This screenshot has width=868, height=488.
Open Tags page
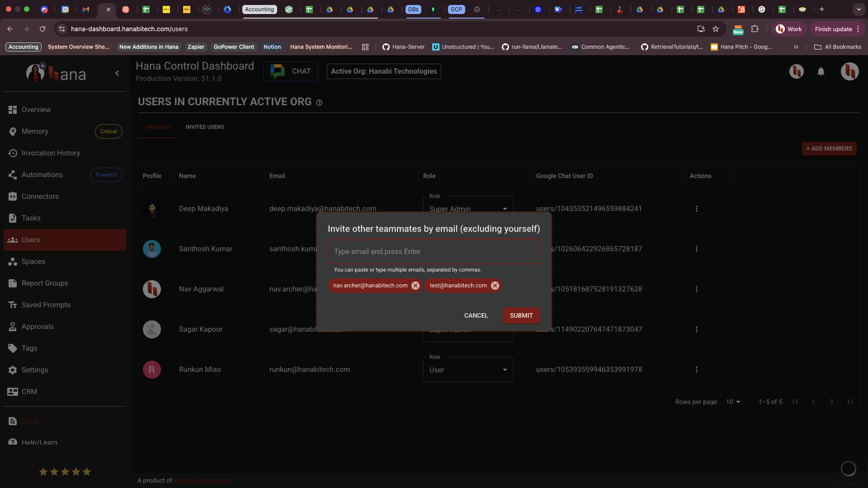65,348
